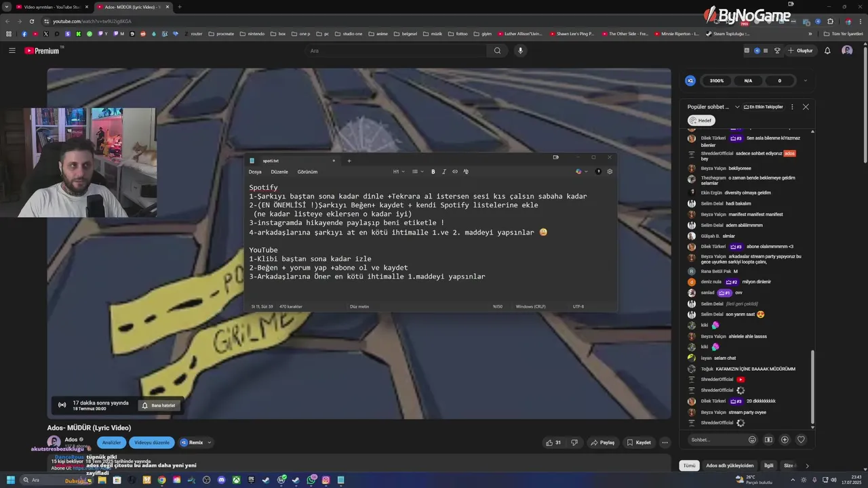
Task: Like the video with thumbs up
Action: [x=553, y=443]
